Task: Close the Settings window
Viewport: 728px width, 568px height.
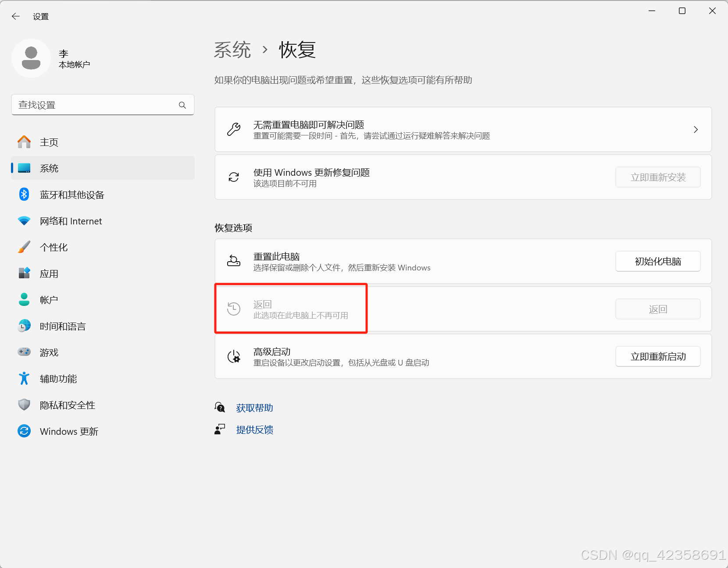Action: click(x=712, y=11)
